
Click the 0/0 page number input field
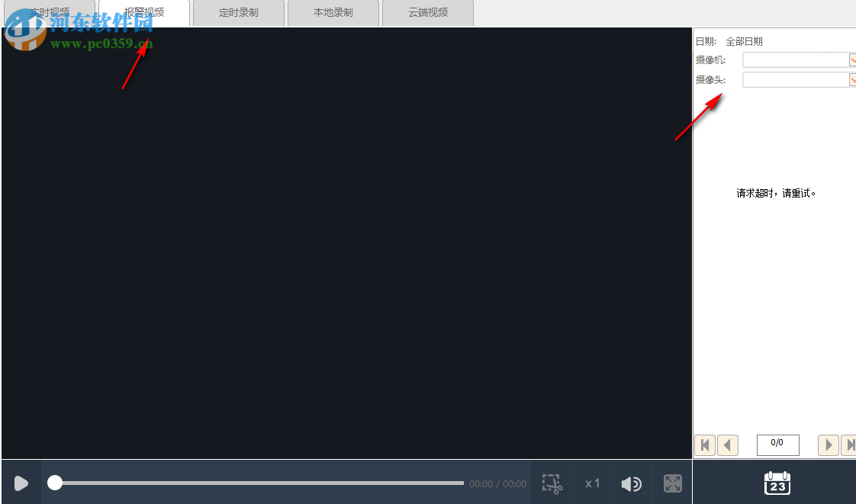[x=777, y=445]
